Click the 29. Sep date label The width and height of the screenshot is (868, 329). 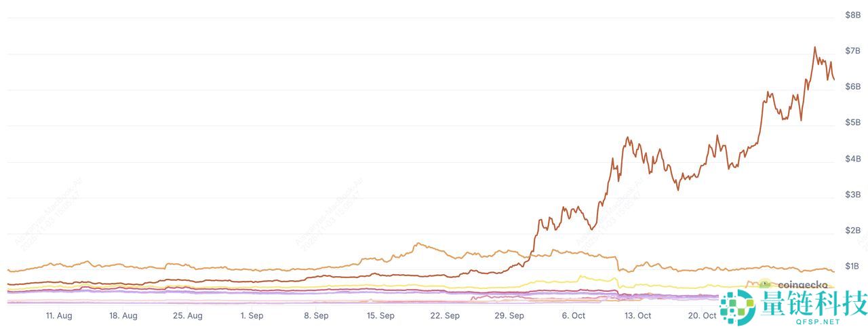tap(509, 315)
